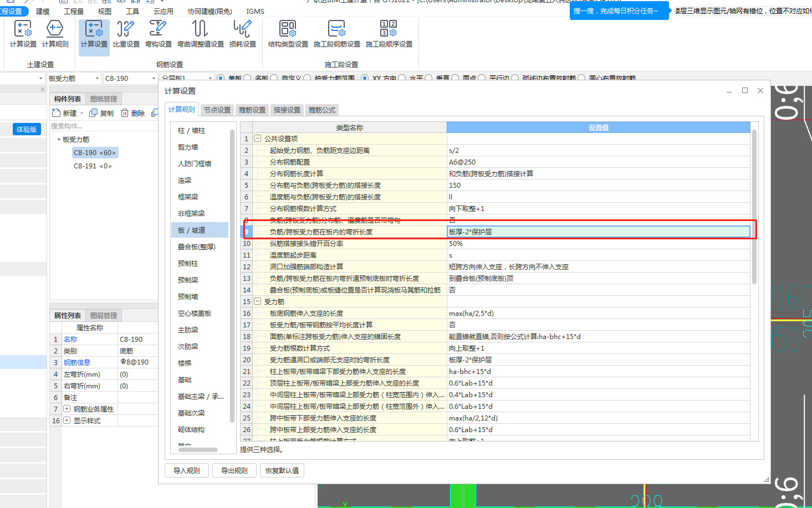Click 导出规则 button

click(234, 470)
